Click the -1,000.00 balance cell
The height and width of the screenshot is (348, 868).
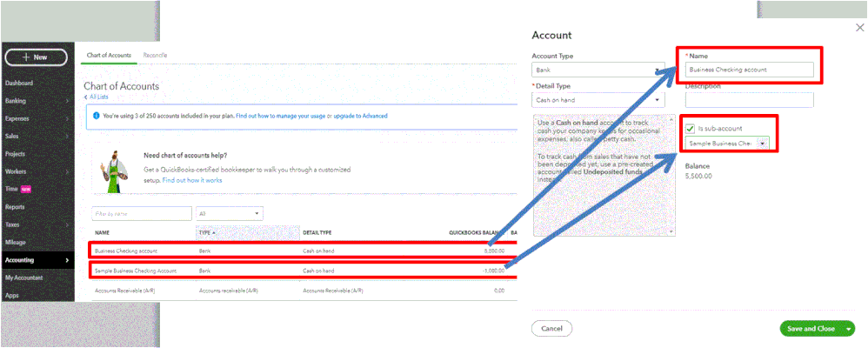(492, 271)
